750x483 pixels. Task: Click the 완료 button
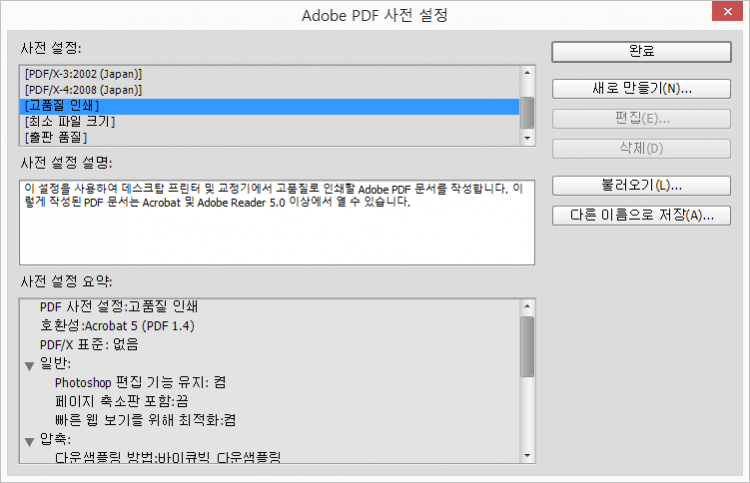pyautogui.click(x=641, y=50)
